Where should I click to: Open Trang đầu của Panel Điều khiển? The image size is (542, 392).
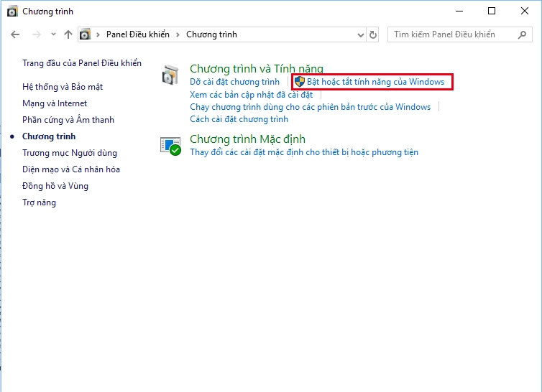pyautogui.click(x=82, y=63)
